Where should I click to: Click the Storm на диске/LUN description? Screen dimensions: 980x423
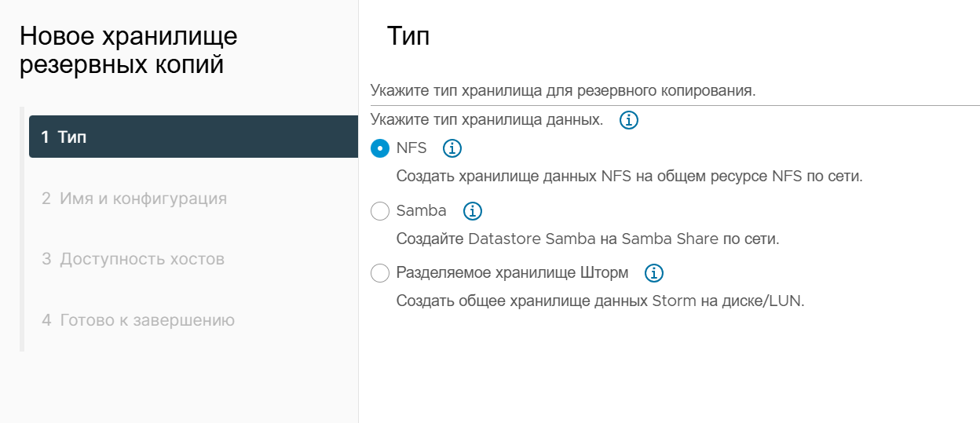click(601, 301)
